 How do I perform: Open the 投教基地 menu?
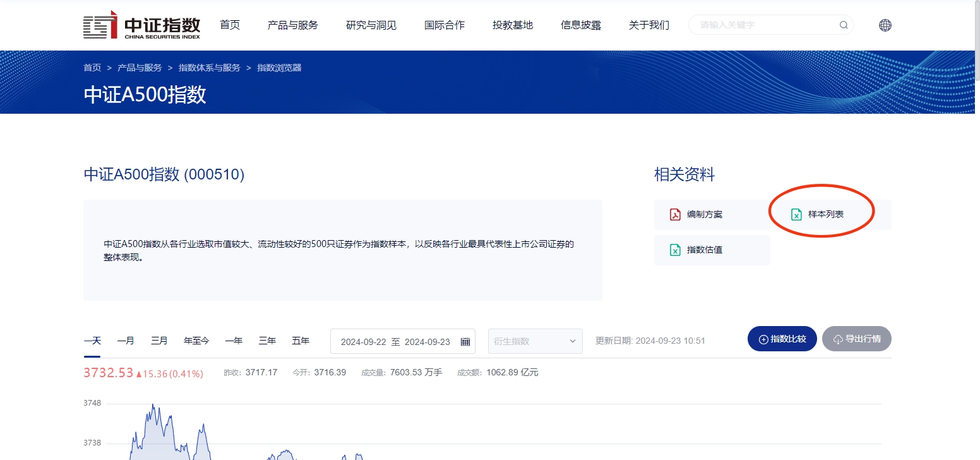513,25
